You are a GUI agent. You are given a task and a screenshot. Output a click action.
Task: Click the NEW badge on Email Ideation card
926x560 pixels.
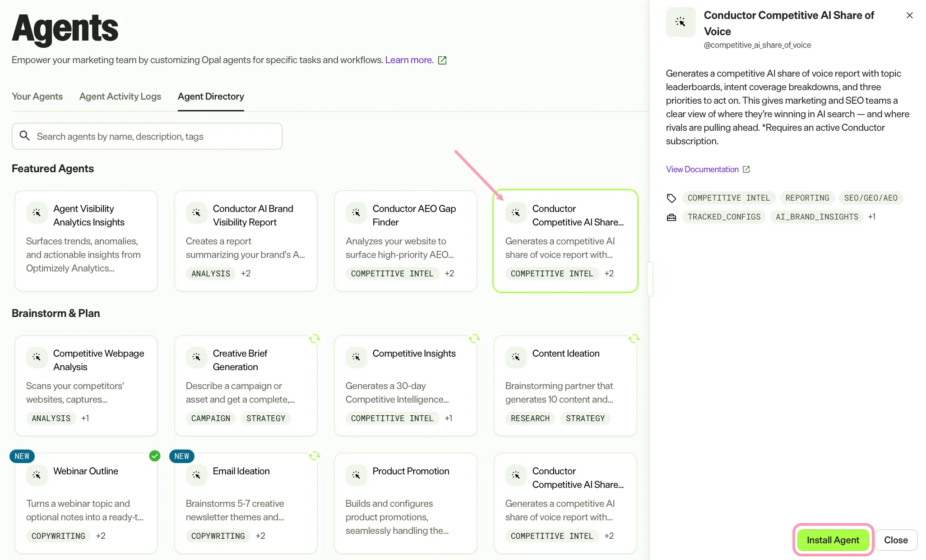coord(182,456)
